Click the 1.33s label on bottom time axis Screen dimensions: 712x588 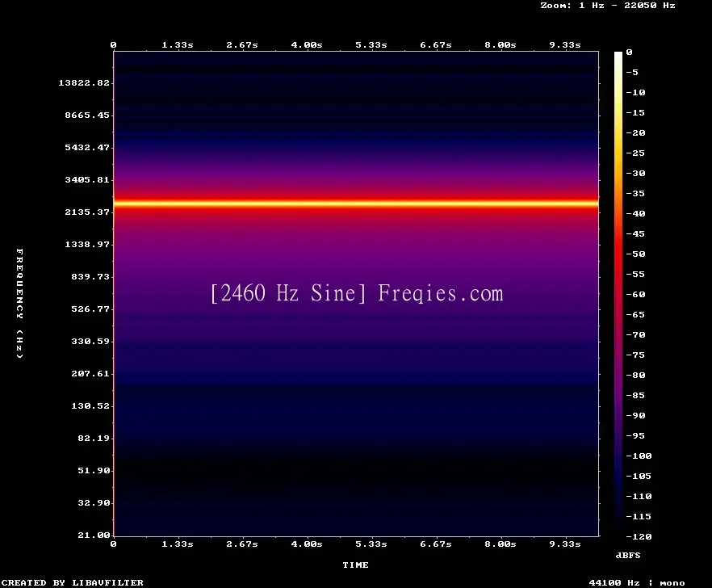[178, 544]
